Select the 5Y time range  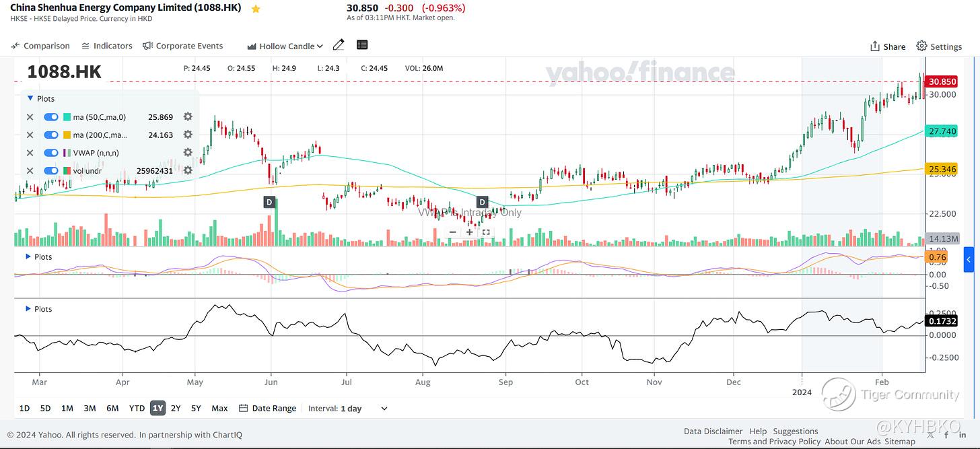tap(196, 408)
